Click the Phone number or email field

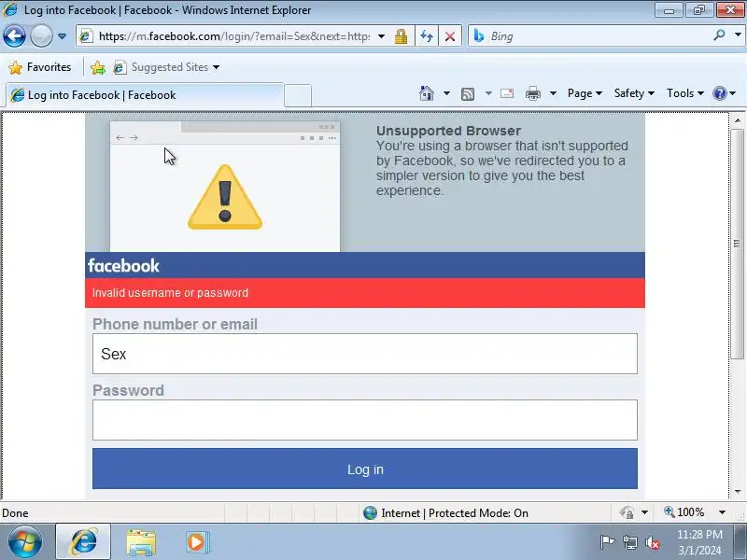pos(365,354)
